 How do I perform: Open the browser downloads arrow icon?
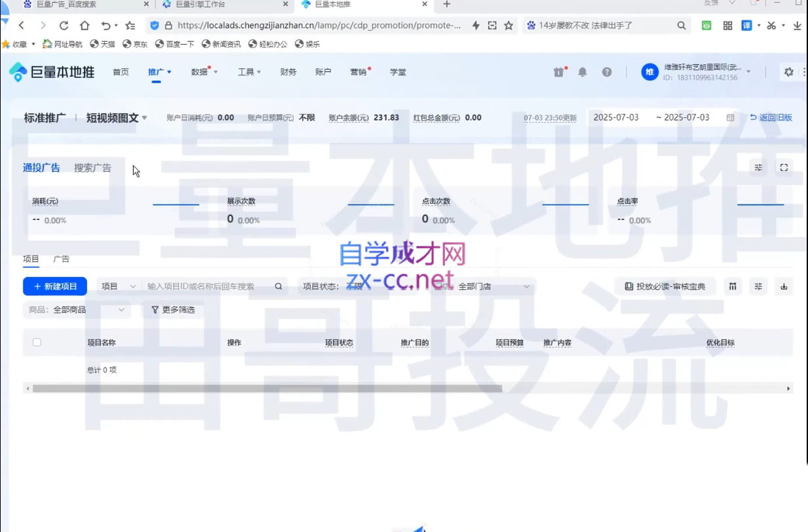797,26
